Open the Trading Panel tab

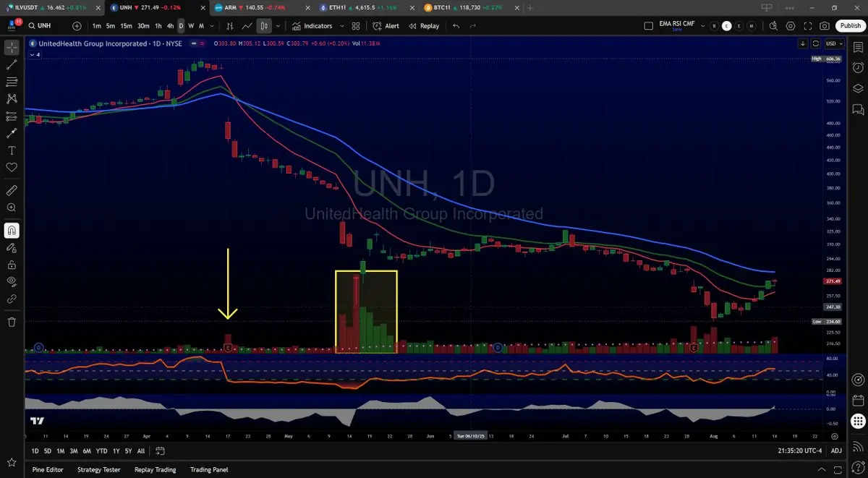(x=209, y=470)
